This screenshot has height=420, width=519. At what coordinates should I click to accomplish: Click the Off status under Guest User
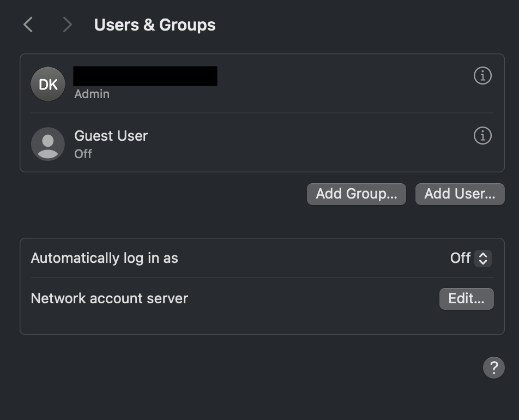click(83, 154)
